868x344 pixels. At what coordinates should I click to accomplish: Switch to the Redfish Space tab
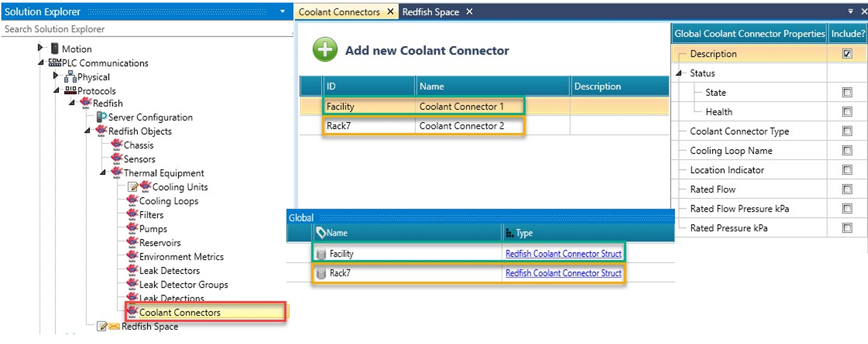(x=430, y=12)
